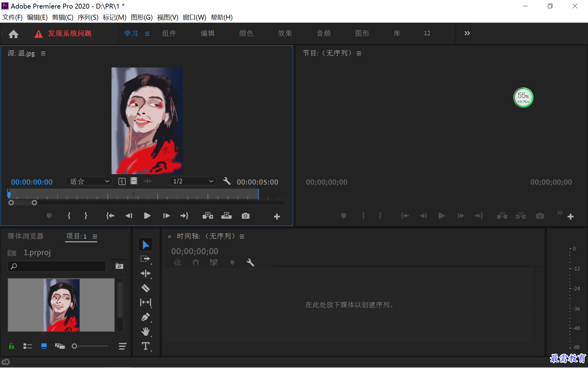Click the project search field
The image size is (588, 368).
[x=57, y=266]
